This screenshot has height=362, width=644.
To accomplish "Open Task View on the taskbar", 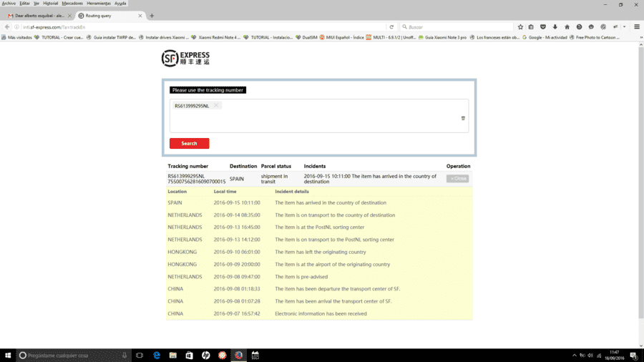I will [x=140, y=356].
